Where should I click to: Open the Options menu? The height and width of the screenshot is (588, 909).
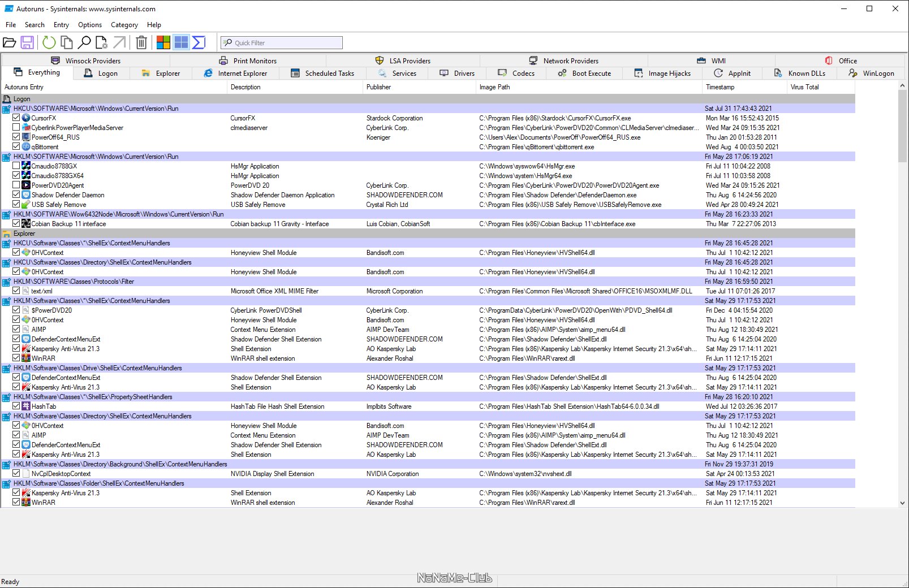point(90,25)
